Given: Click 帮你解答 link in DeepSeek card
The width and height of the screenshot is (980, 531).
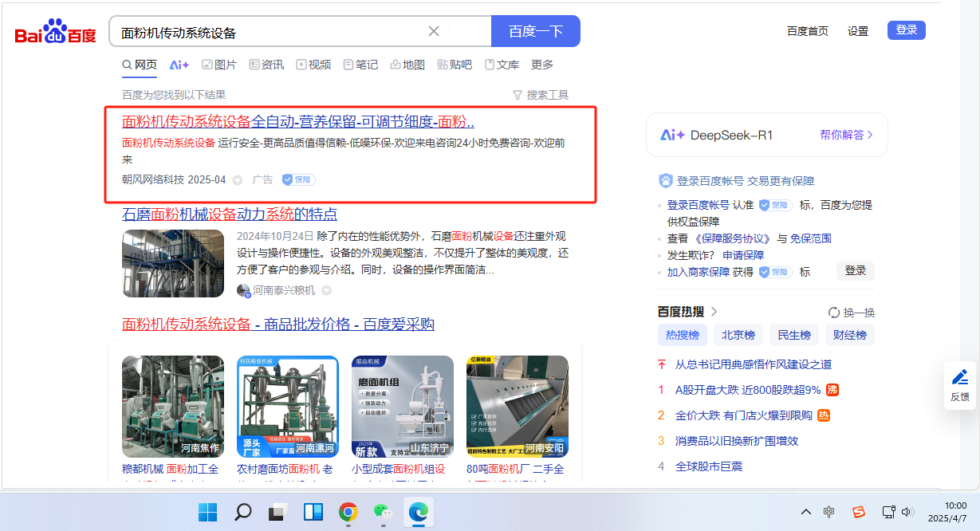Looking at the screenshot, I should (846, 135).
